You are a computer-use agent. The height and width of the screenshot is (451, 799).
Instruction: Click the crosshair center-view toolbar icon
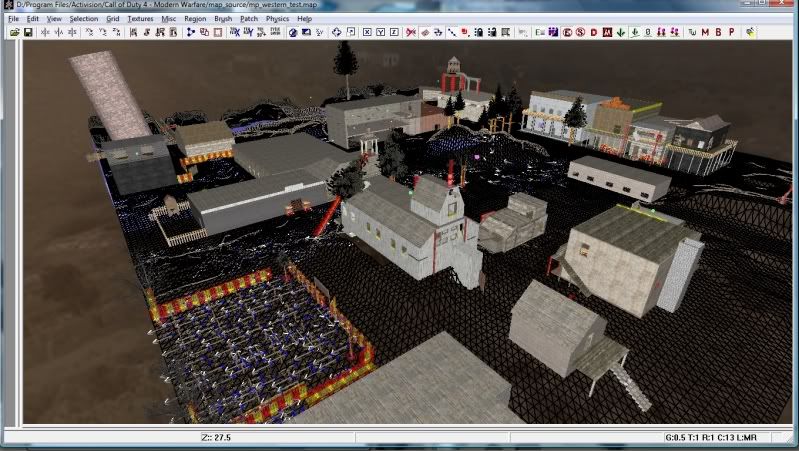(x=337, y=32)
